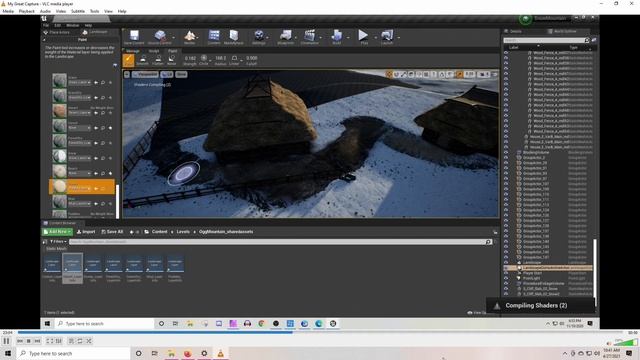Select the highlighted Paint landscape tool
This screenshot has height=360, width=640.
coord(129,60)
